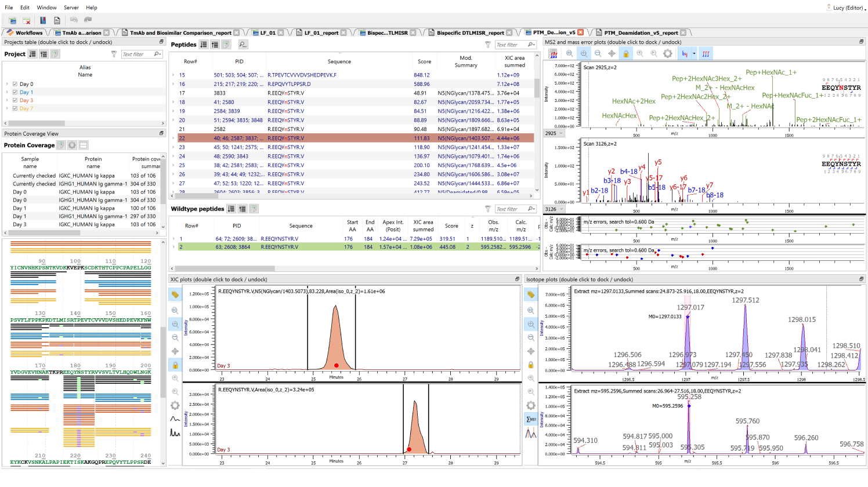Open the settings gear in XIC plots toolbar

[x=175, y=405]
